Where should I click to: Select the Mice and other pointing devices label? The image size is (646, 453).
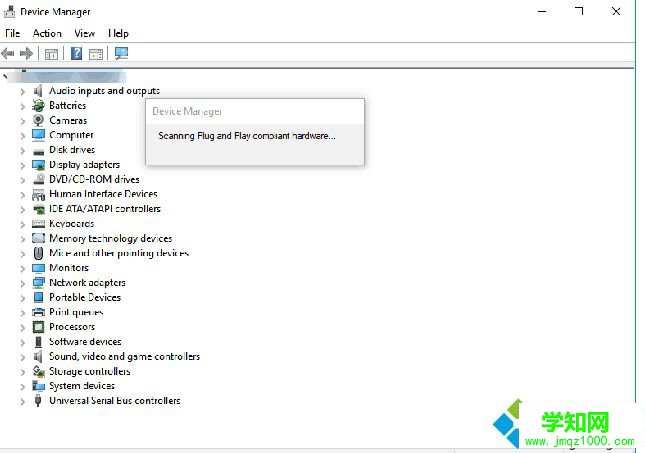point(119,253)
